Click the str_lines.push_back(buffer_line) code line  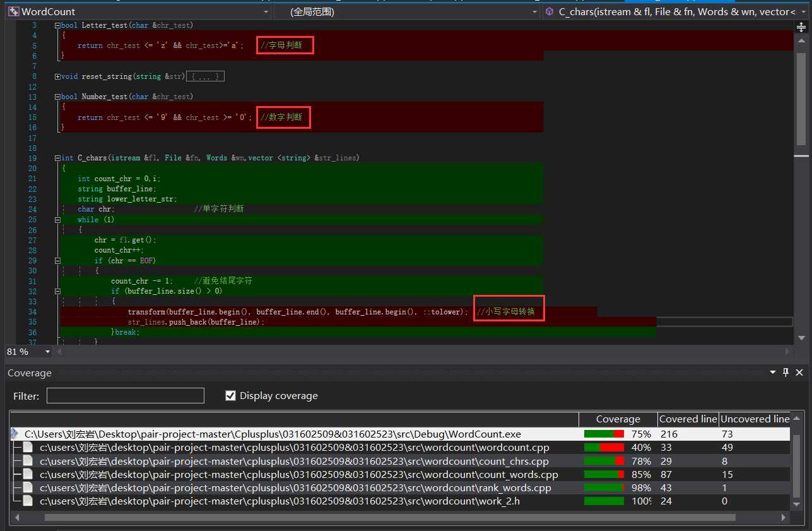[x=196, y=322]
